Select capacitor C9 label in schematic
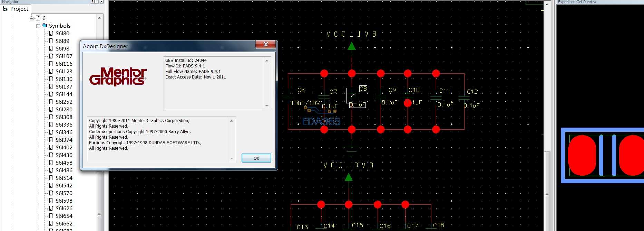 [x=392, y=90]
